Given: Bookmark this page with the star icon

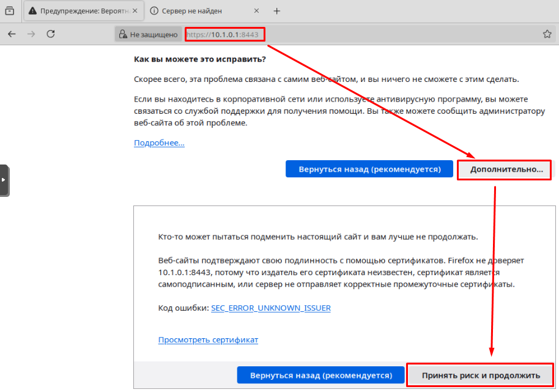Looking at the screenshot, I should point(547,34).
